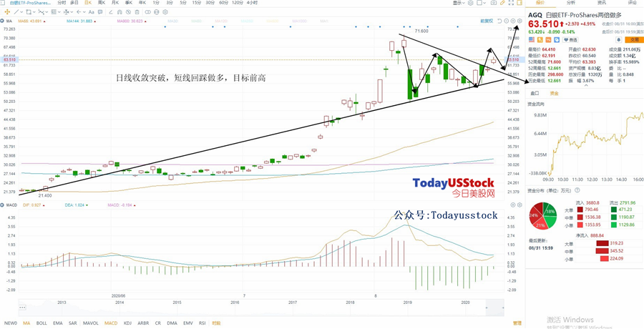Select the line drawing tool
This screenshot has height=329, width=644.
click(x=16, y=12)
